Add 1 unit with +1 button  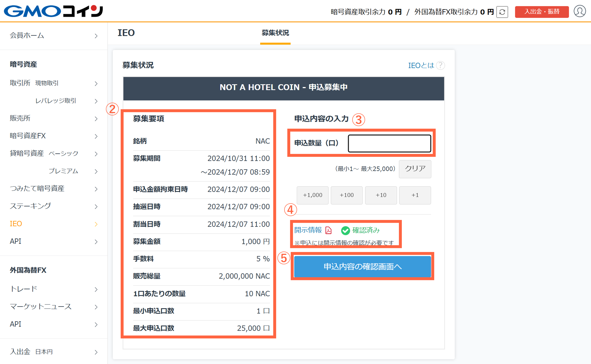pos(415,195)
